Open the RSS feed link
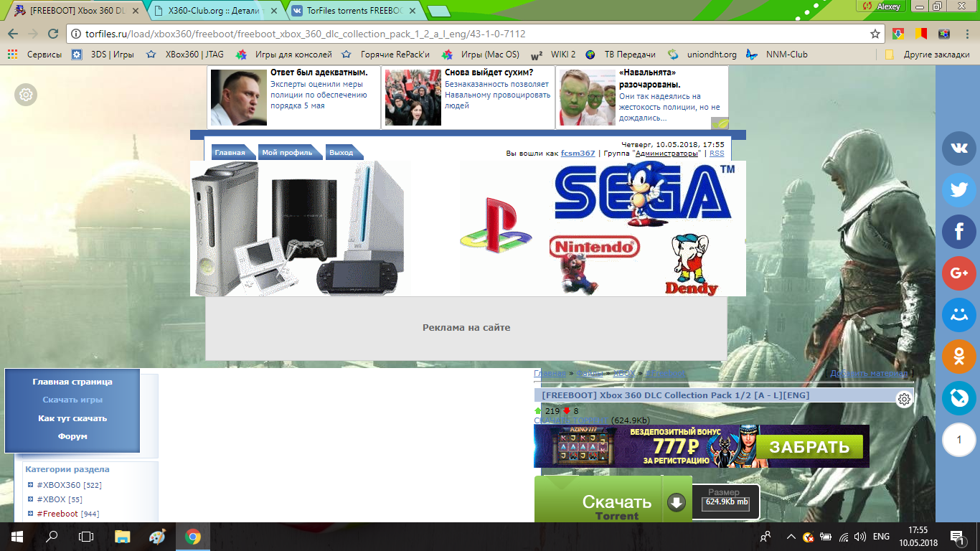The height and width of the screenshot is (551, 980). (717, 153)
